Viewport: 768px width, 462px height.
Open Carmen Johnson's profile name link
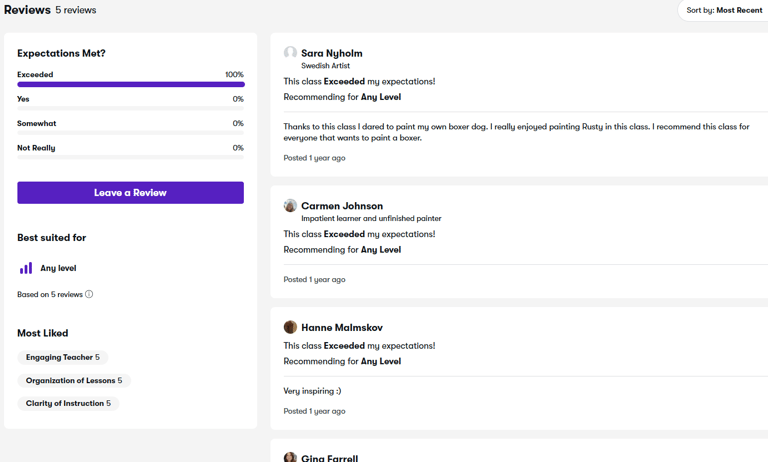(342, 206)
